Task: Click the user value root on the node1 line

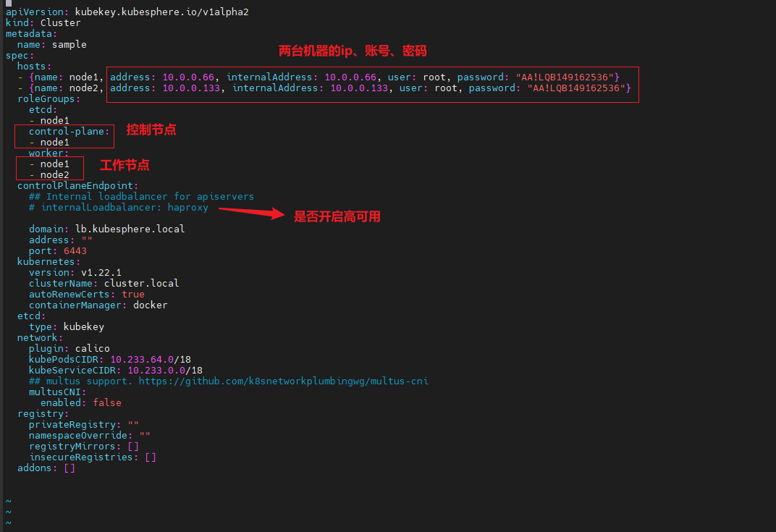Action: [x=434, y=77]
